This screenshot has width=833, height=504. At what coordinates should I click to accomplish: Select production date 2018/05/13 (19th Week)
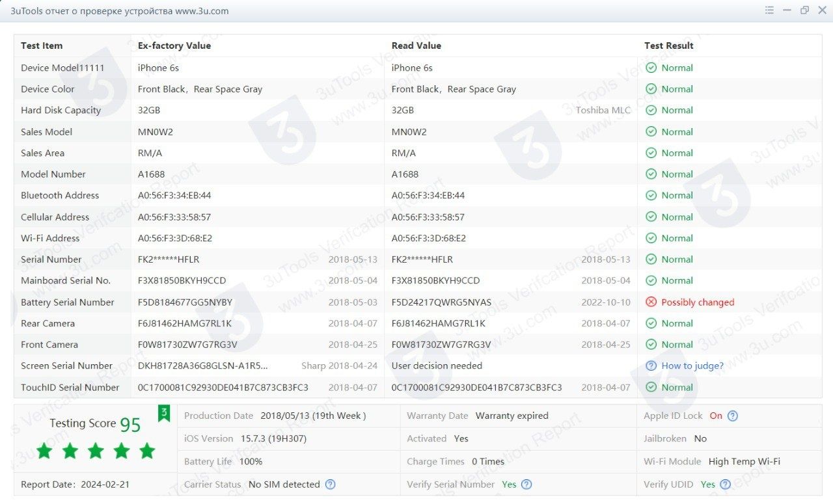tap(313, 416)
